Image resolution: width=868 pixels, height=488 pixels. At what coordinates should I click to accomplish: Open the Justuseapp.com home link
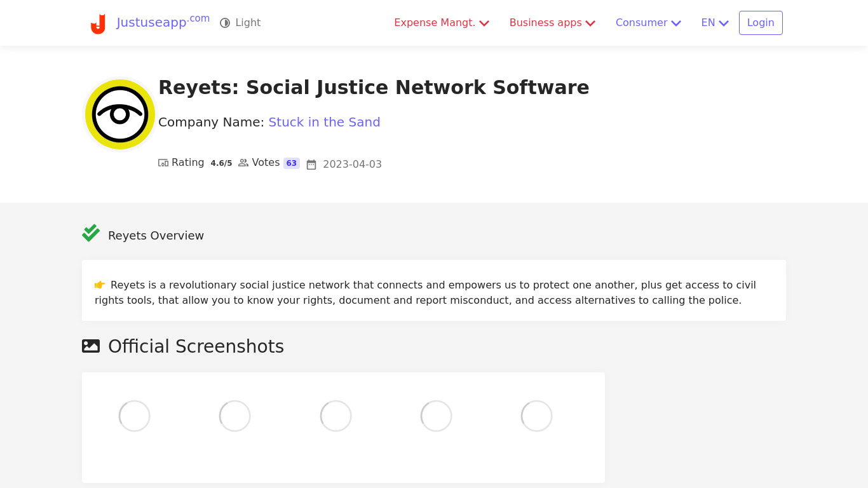pyautogui.click(x=163, y=22)
